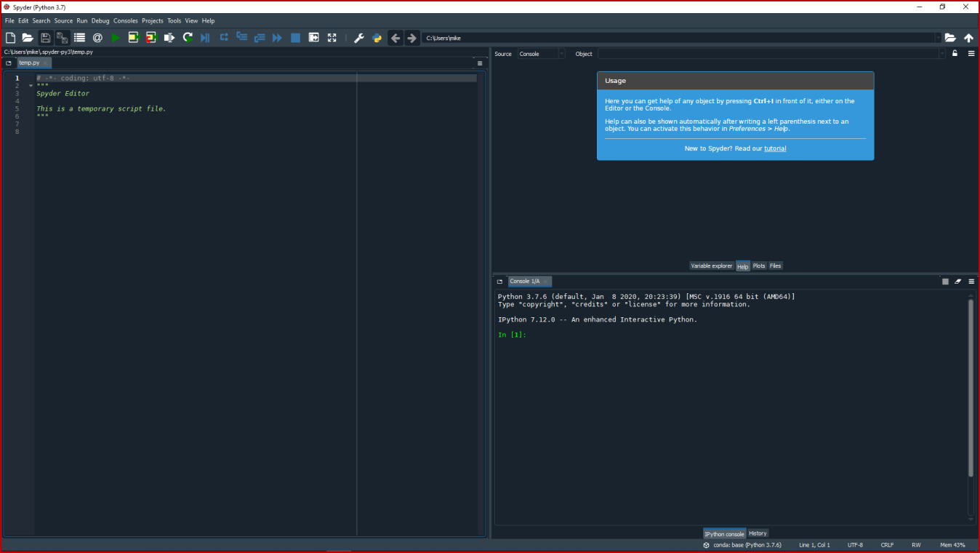Browse console tabs button beside Console 1/A

[x=499, y=282]
